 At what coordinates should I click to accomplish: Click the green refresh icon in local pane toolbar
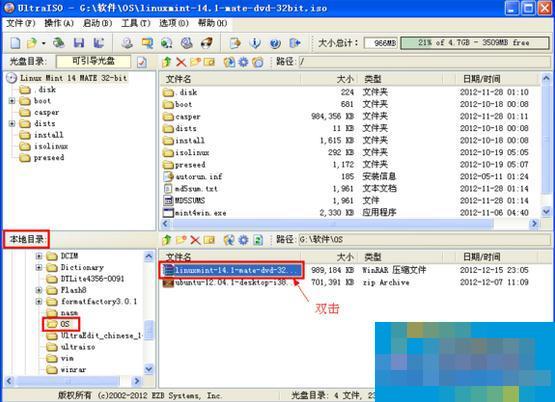click(x=258, y=240)
